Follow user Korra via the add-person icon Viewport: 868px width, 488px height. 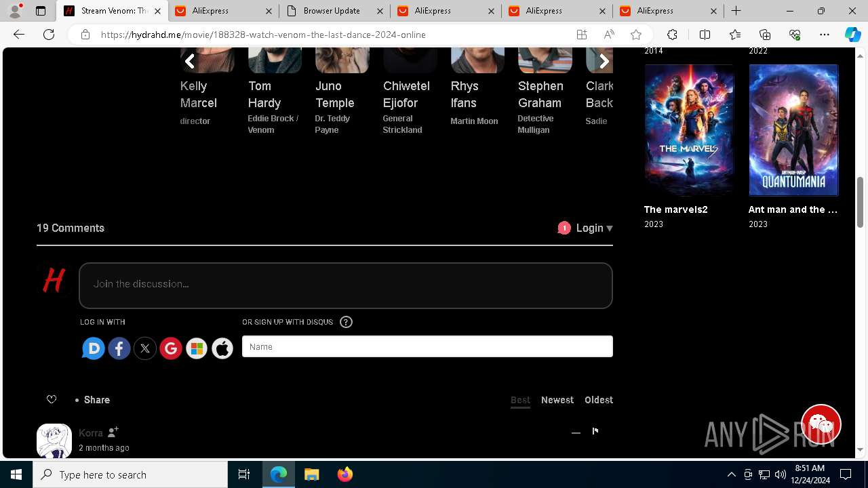pos(113,432)
